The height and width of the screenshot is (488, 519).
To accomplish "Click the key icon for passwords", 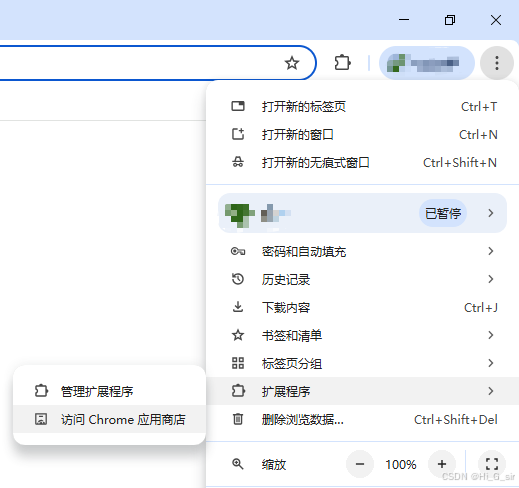I will [x=238, y=251].
